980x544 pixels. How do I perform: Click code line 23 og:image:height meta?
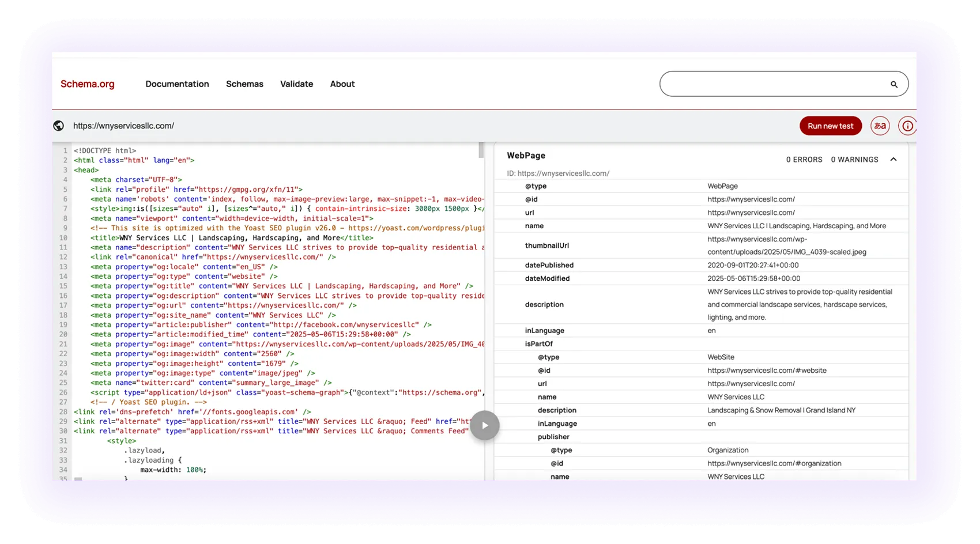tap(194, 364)
